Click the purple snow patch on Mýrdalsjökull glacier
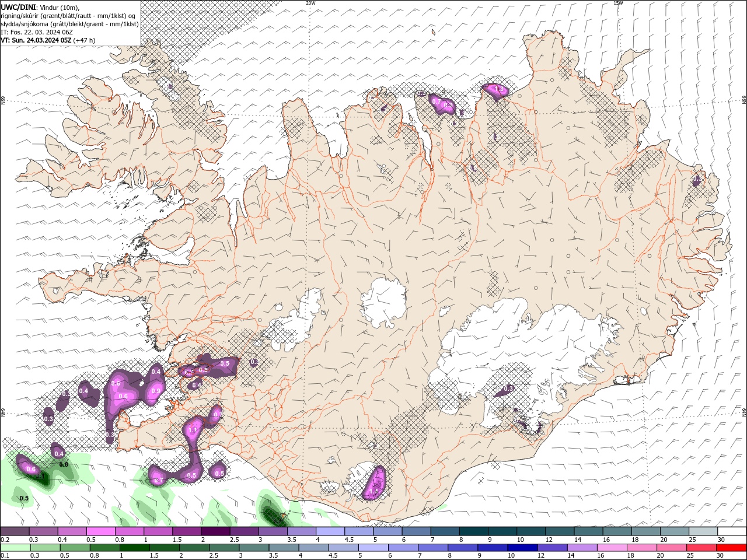The image size is (747, 560). (x=375, y=483)
